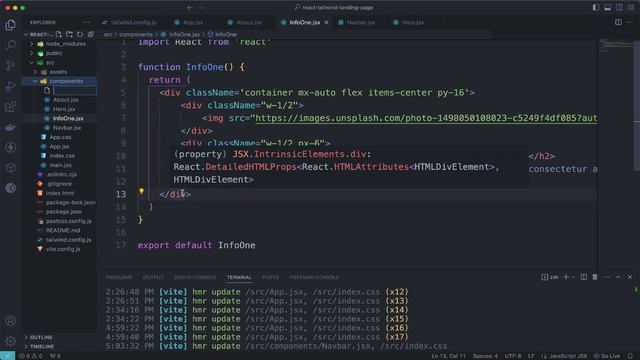Image resolution: width=640 pixels, height=360 pixels.
Task: Maximize the terminal panel size
Action: (618, 277)
